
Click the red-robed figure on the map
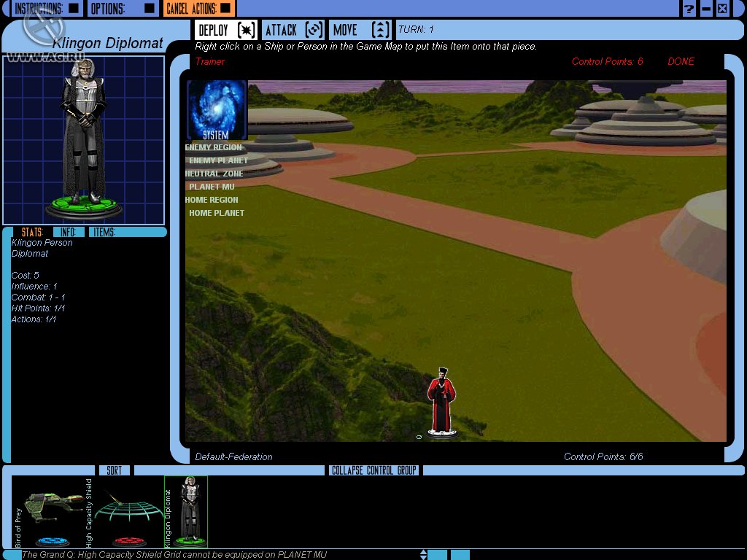point(441,402)
